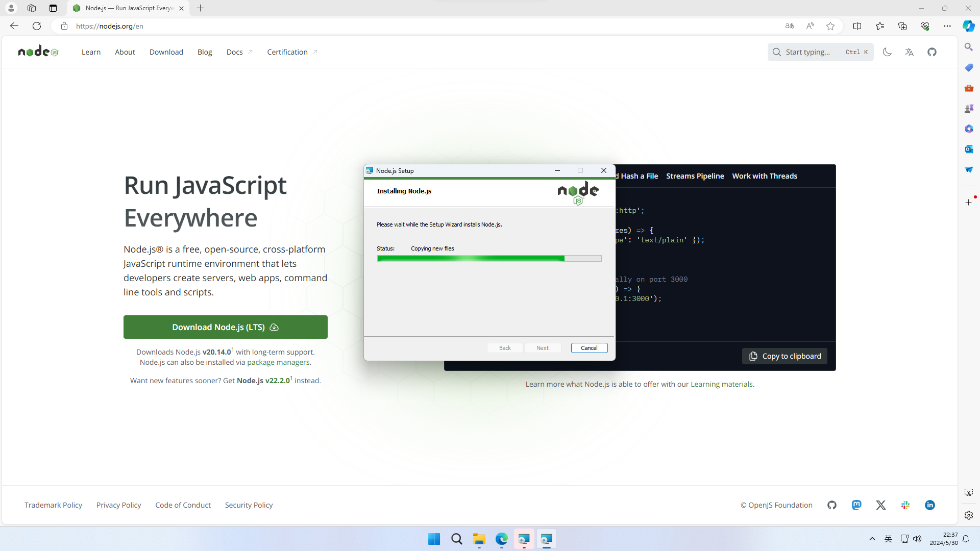
Task: Open the Node.js GitHub icon in header
Action: point(932,52)
